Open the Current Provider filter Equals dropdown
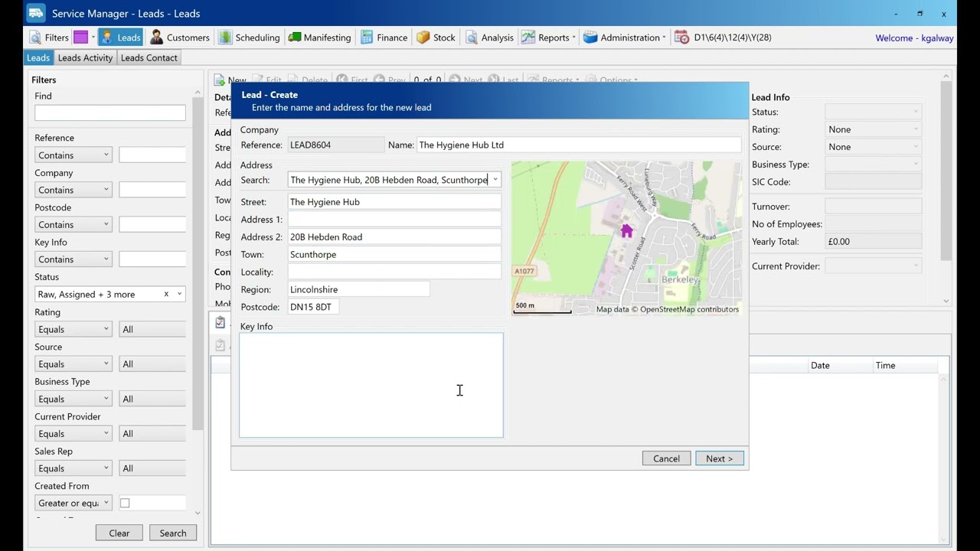The height and width of the screenshot is (551, 980). [73, 433]
